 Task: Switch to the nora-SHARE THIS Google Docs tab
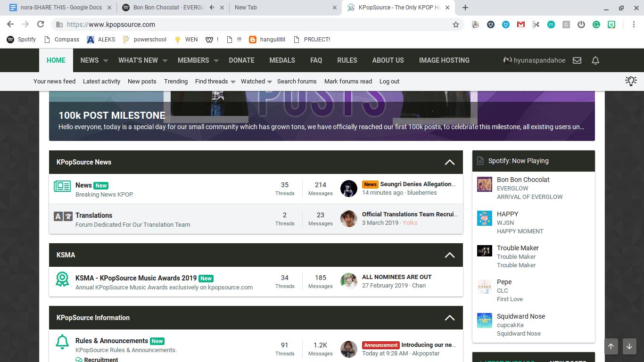pyautogui.click(x=60, y=8)
